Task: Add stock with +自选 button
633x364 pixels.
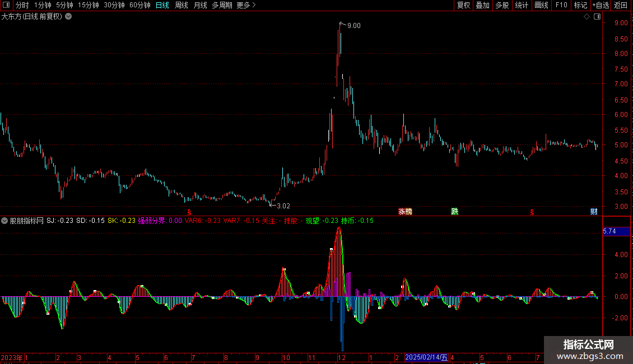Action: 601,5
